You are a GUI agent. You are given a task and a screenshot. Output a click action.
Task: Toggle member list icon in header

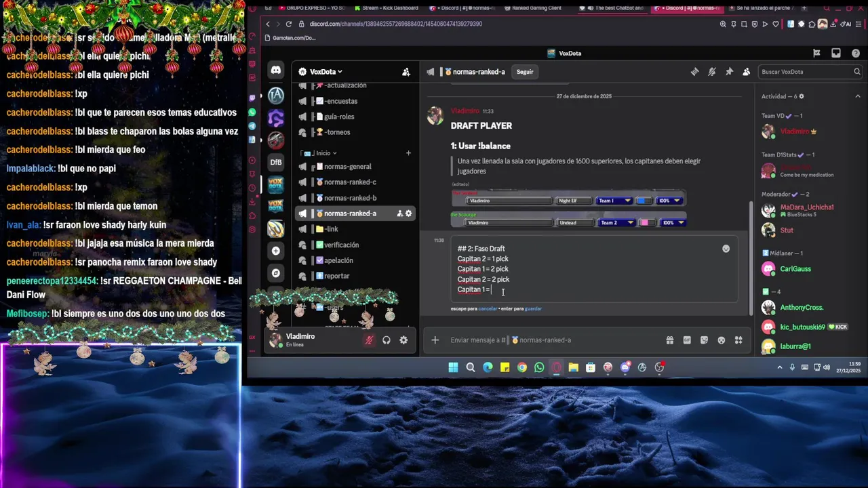(746, 72)
